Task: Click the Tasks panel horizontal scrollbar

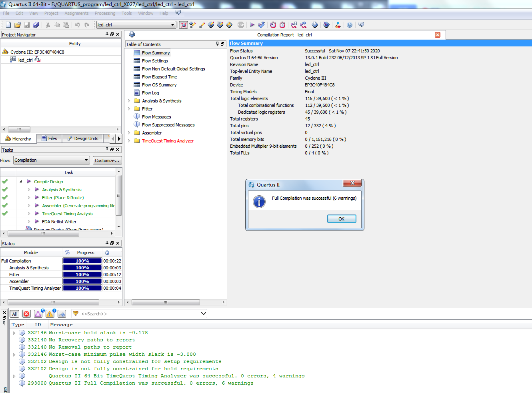Action: click(43, 233)
